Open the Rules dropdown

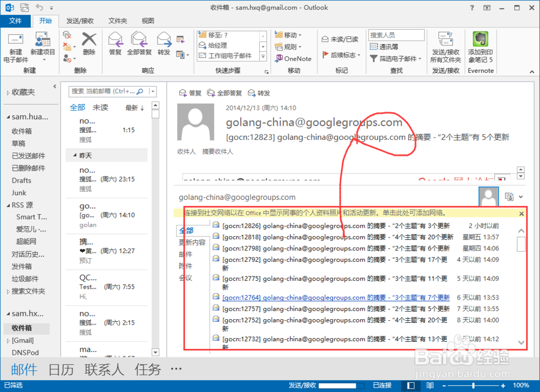[x=288, y=46]
